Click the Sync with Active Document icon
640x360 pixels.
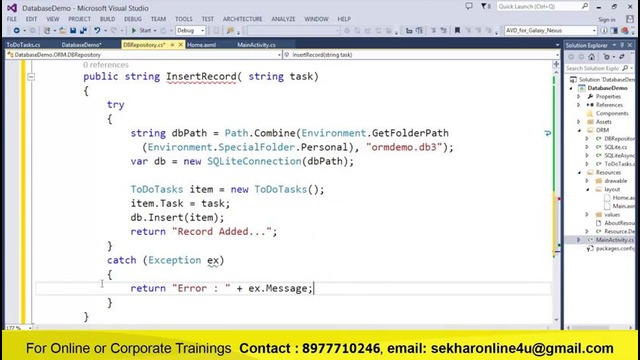click(x=622, y=57)
